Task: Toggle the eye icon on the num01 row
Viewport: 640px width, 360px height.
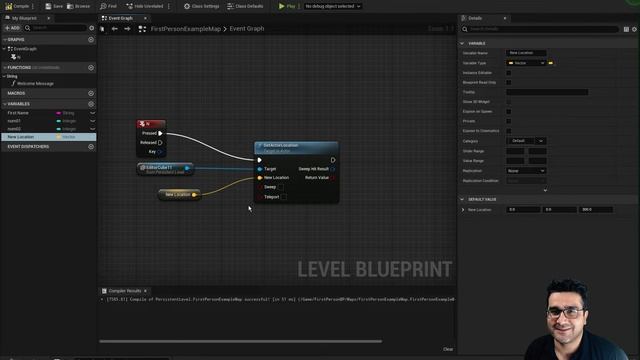Action: 93,121
